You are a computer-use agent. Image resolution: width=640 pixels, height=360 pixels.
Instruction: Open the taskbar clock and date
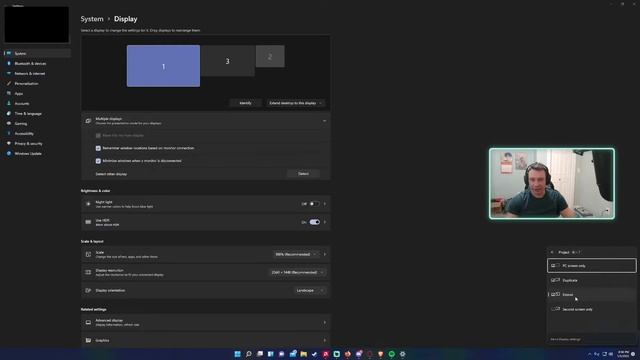coord(623,354)
